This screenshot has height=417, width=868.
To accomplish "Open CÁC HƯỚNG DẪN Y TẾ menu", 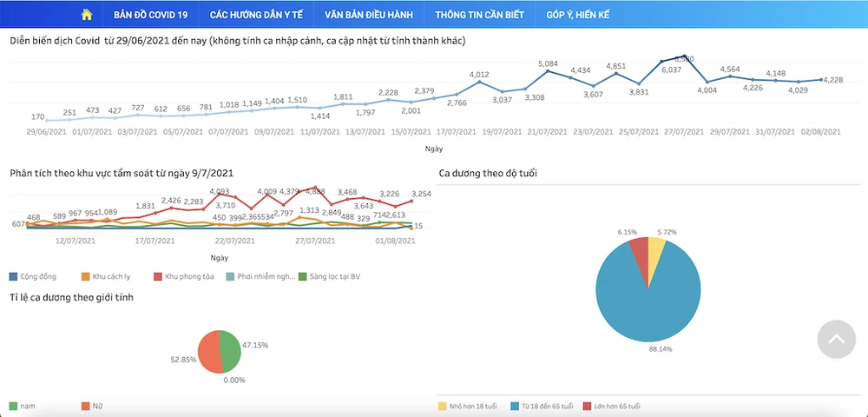I will (x=256, y=15).
